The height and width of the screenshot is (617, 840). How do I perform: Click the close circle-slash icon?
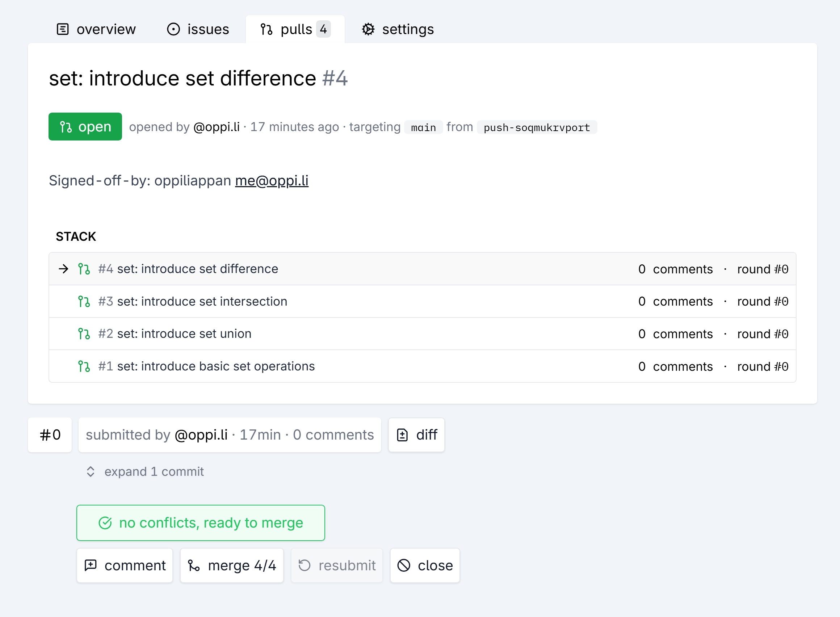(404, 565)
